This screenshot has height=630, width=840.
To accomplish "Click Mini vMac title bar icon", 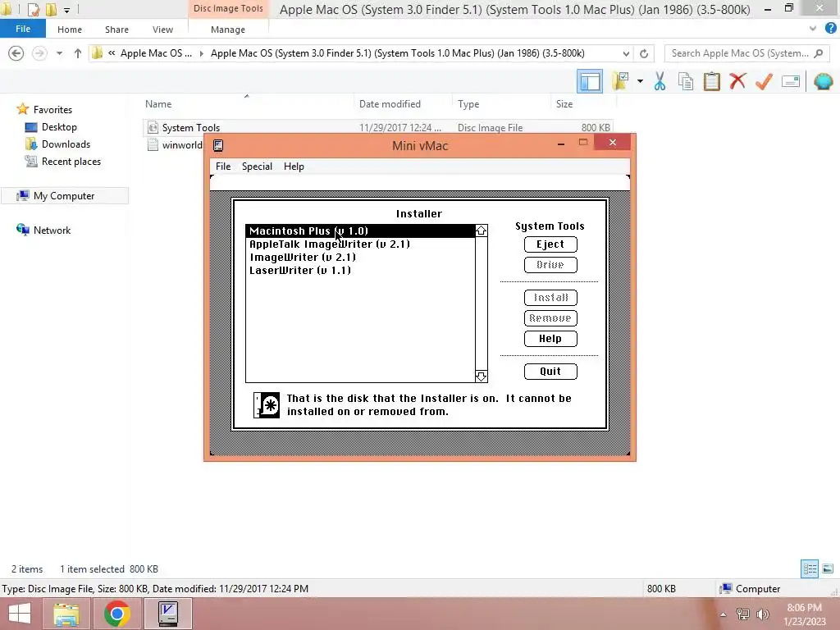I will 218,145.
